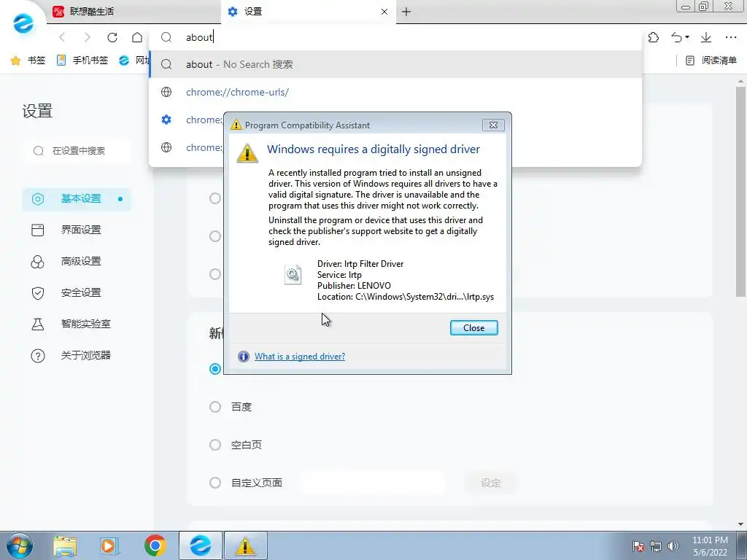Open Chrome from the taskbar
Viewport: 747px width, 560px height.
tap(155, 545)
